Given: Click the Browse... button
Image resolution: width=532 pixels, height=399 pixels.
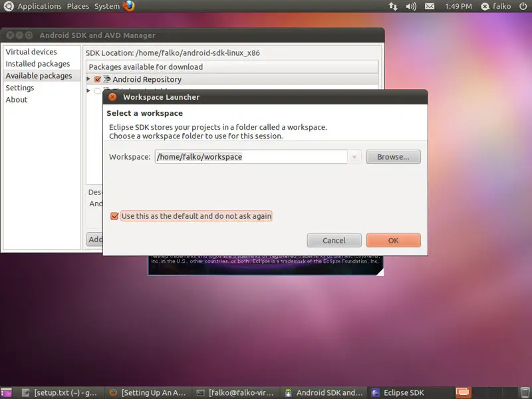Looking at the screenshot, I should [393, 157].
